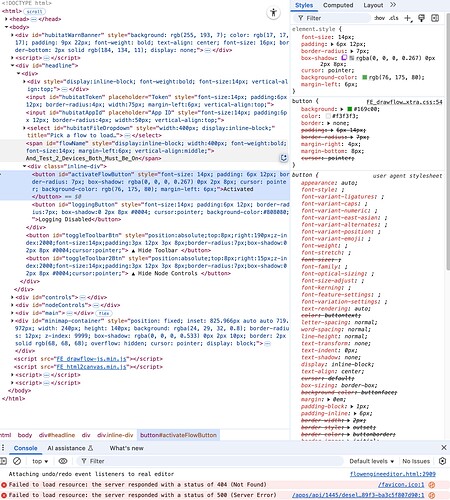Click the new style rule plus icon
Screen dimensions: 450x500
tap(408, 18)
